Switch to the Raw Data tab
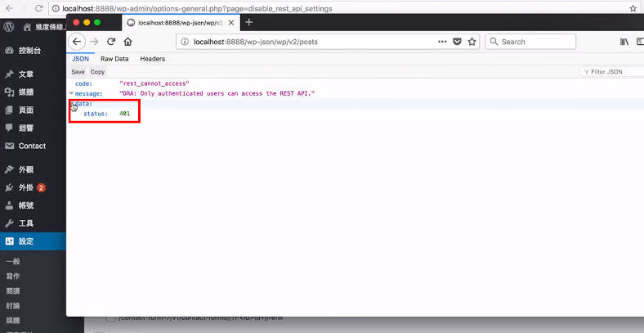Viewport: 644px width, 333px height. coord(114,59)
